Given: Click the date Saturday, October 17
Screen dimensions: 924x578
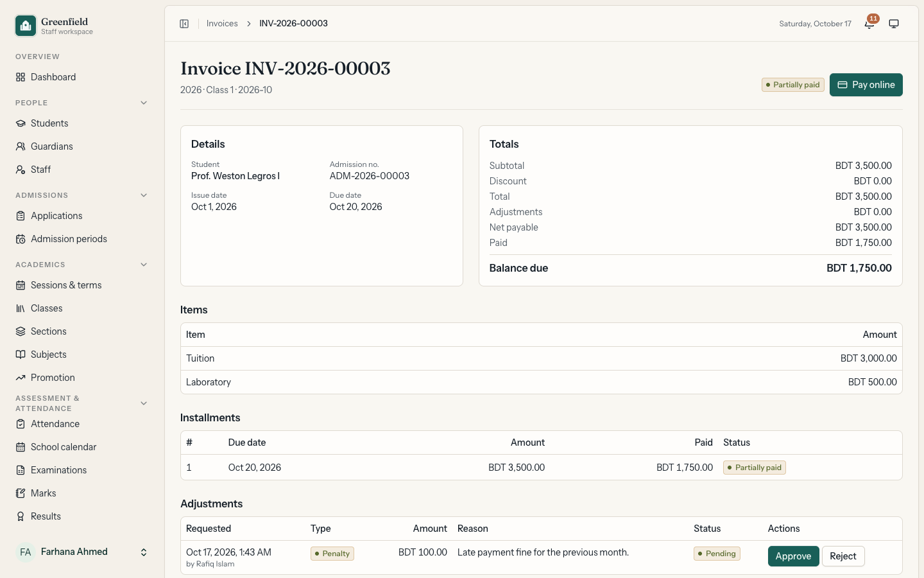Looking at the screenshot, I should pyautogui.click(x=816, y=24).
